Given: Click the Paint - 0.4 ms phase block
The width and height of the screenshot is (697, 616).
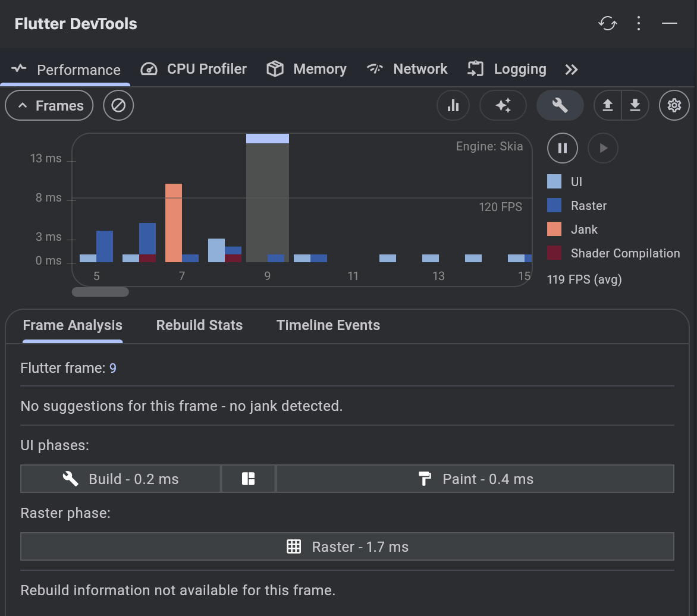Looking at the screenshot, I should (x=475, y=479).
